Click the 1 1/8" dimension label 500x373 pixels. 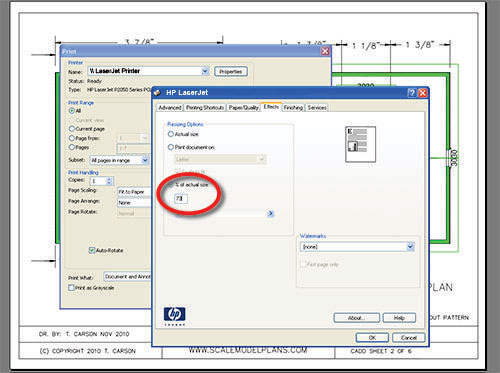point(366,45)
